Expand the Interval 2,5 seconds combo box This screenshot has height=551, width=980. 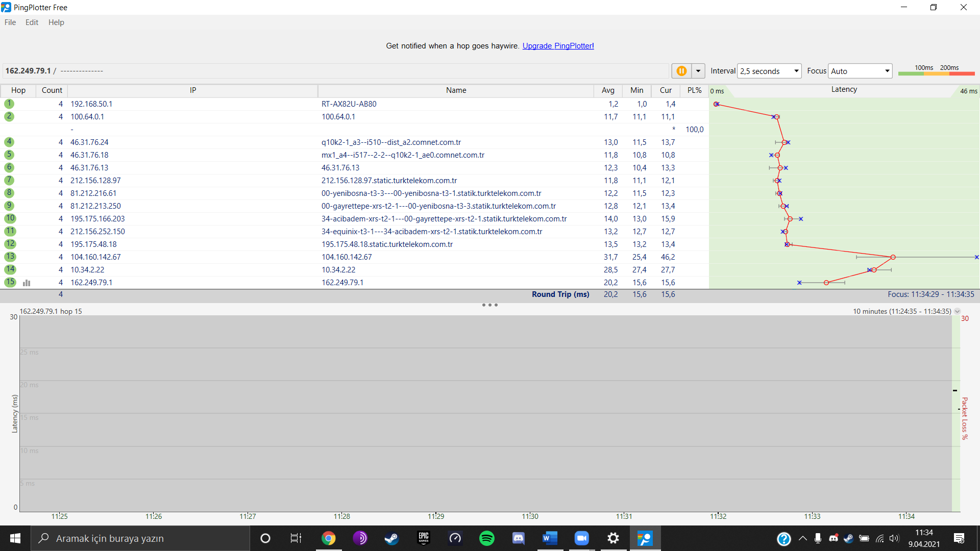point(796,71)
